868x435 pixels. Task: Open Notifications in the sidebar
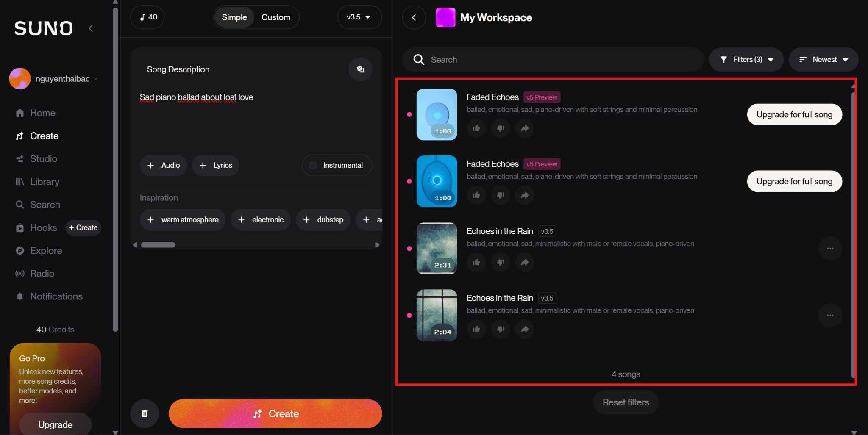(x=49, y=296)
